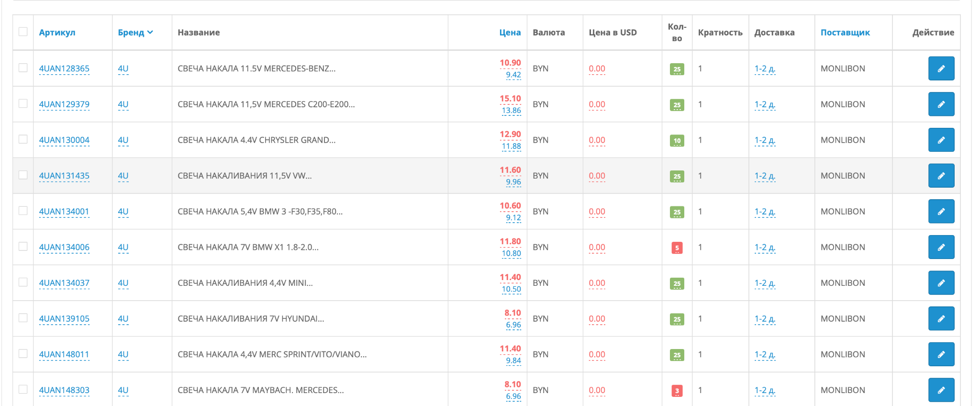The image size is (980, 406).
Task: Open the editor for 4UAN134037
Action: (x=941, y=283)
